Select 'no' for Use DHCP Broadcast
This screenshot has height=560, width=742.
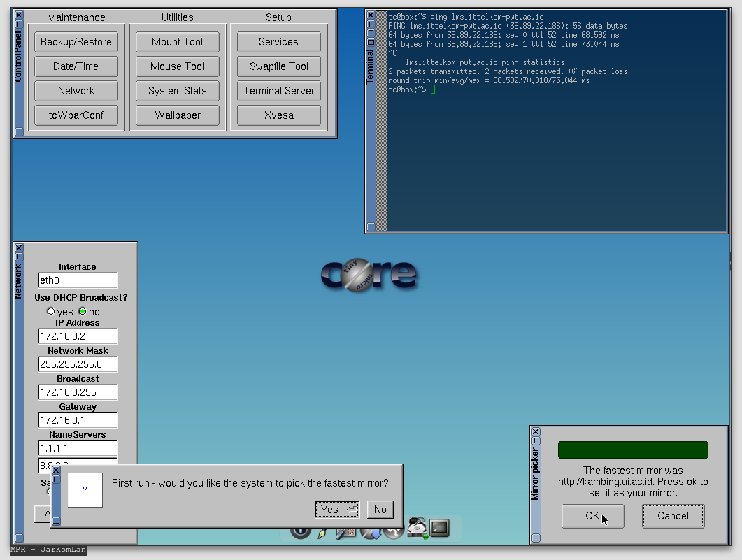pyautogui.click(x=83, y=311)
